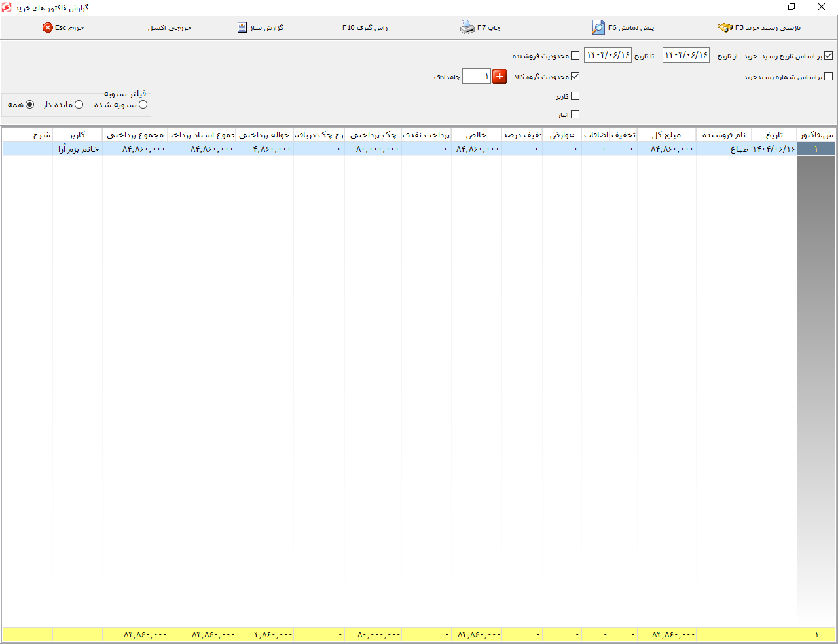Click حواله پرداختی column header

click(x=264, y=135)
